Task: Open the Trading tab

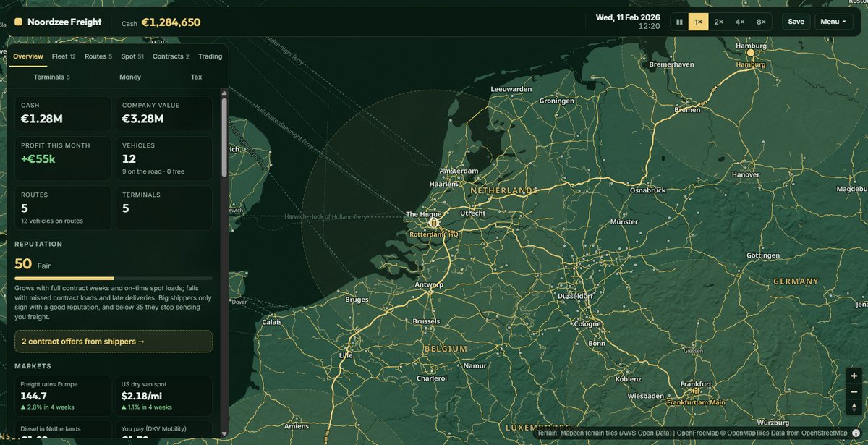Action: [x=210, y=56]
